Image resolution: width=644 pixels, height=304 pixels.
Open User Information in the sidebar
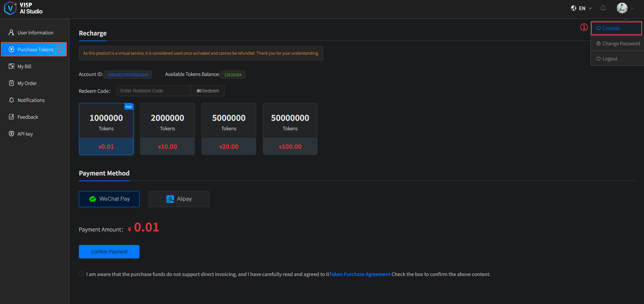[35, 33]
